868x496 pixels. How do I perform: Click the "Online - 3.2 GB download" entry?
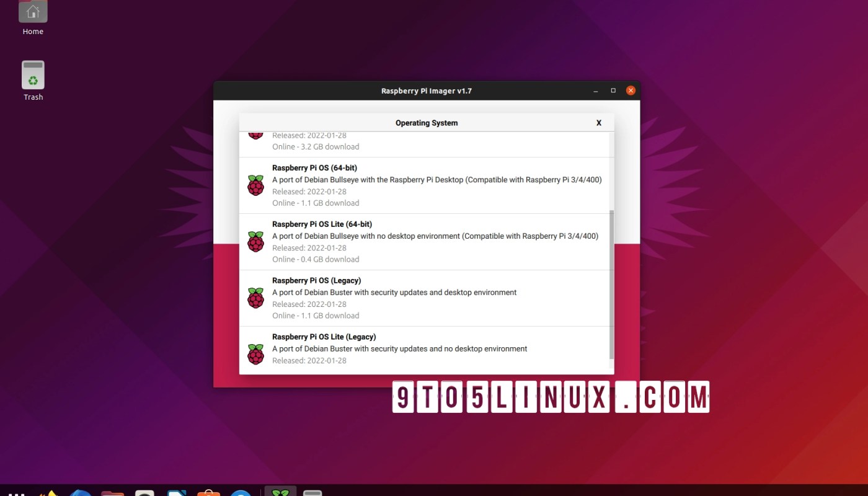tap(316, 147)
